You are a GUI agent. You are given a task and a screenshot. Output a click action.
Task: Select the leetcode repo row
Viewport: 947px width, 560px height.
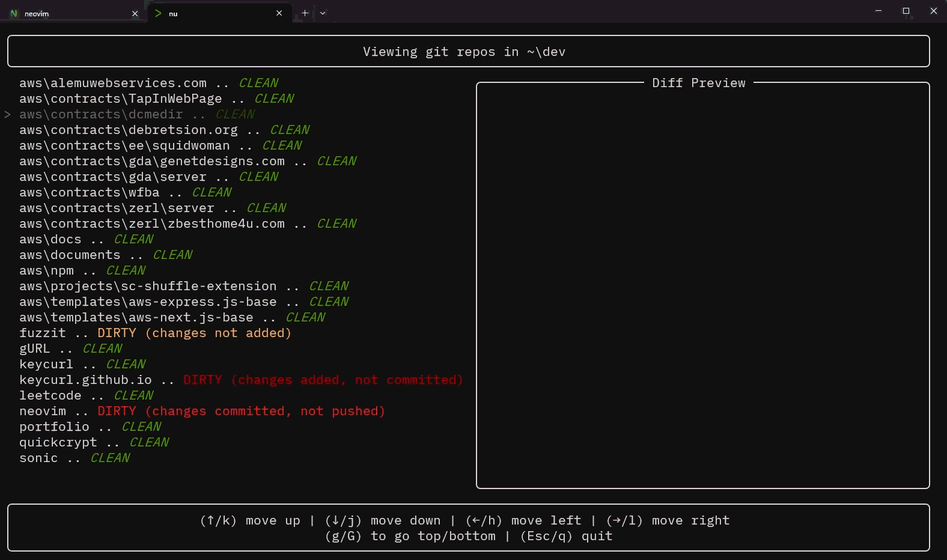(x=86, y=395)
